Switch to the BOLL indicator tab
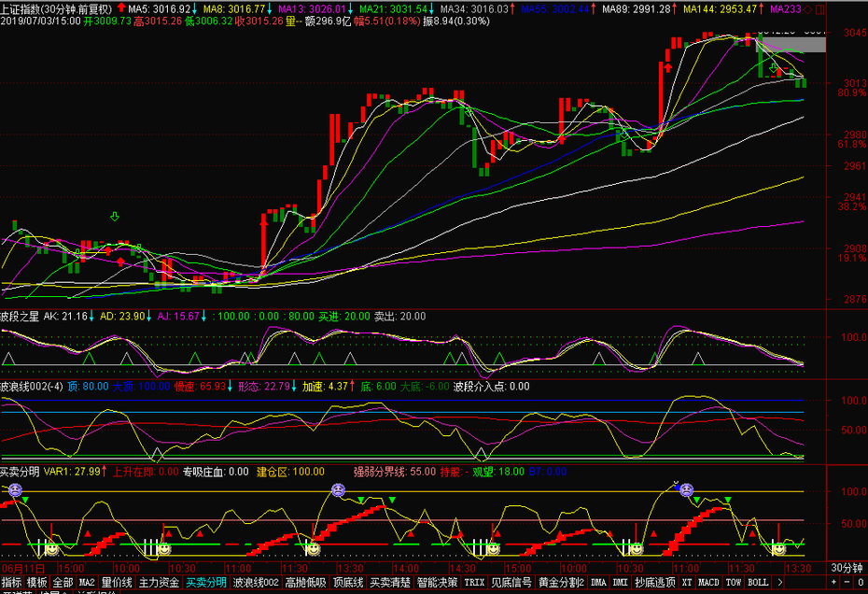This screenshot has width=868, height=594. 758,583
